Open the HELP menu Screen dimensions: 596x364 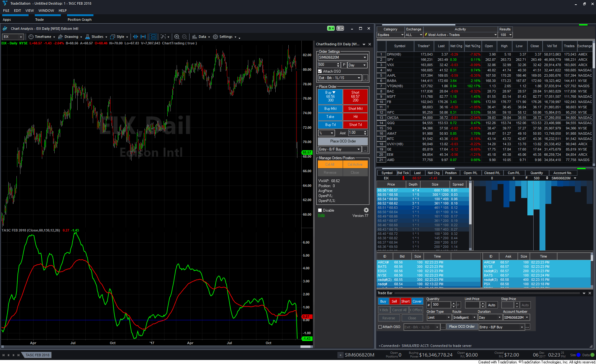click(x=63, y=11)
